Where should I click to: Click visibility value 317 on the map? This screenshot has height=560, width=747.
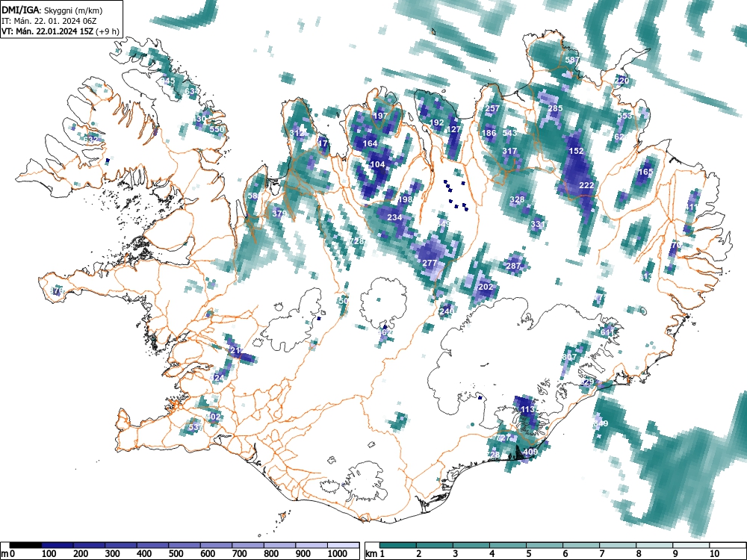[509, 151]
